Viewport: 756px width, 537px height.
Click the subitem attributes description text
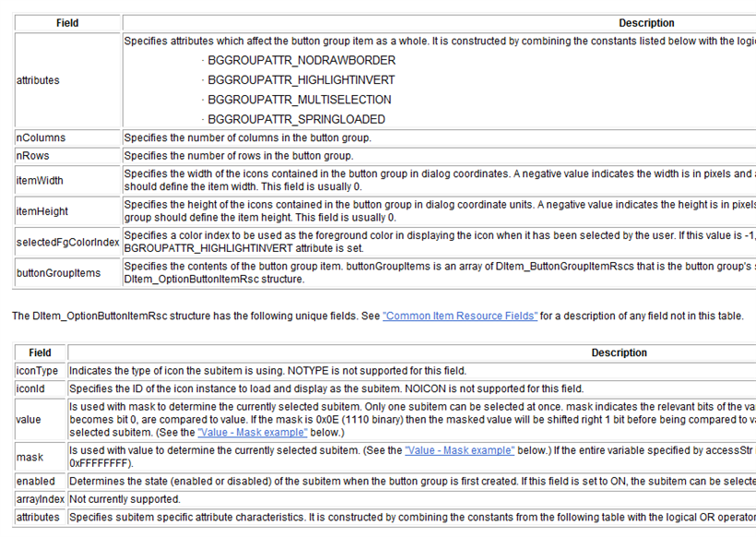[412, 518]
